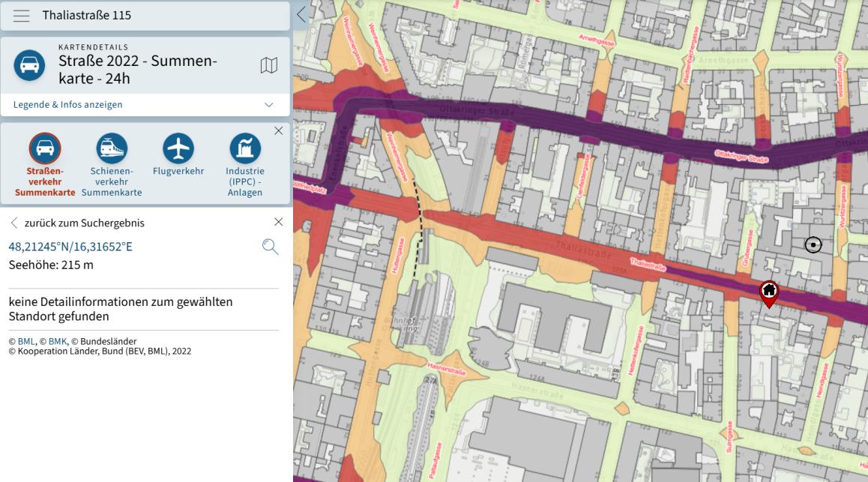
Task: Collapse the side panel with arrow
Action: point(301,14)
